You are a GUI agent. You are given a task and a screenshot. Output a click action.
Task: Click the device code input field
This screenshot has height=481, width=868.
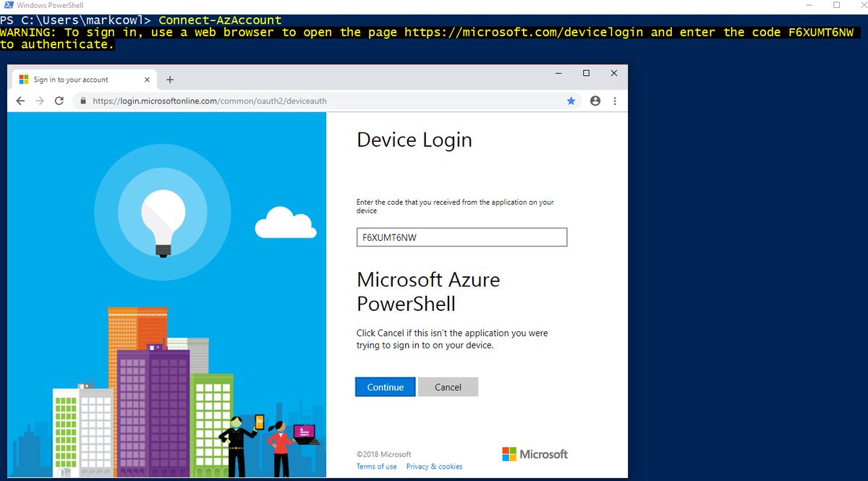[461, 237]
